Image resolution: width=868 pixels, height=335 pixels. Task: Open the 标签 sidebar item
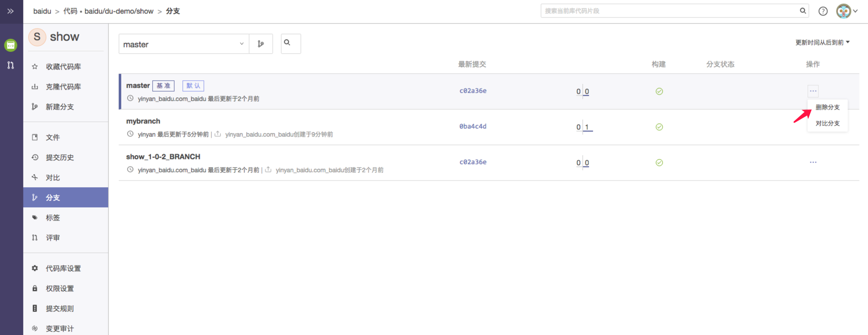point(66,217)
